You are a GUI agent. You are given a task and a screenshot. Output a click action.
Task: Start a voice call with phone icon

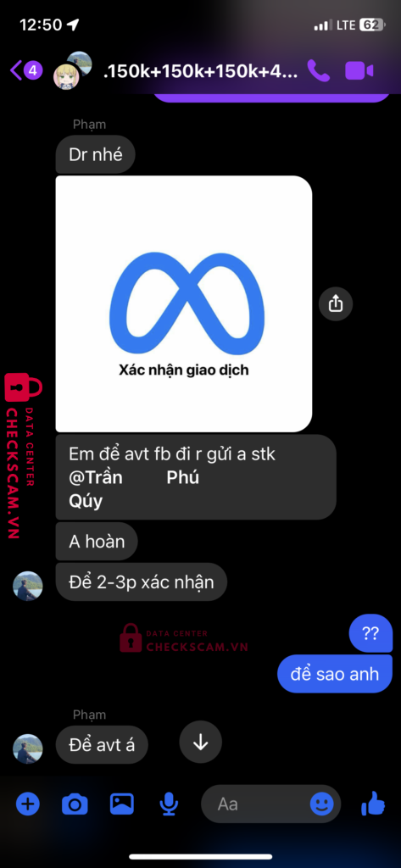tap(319, 71)
